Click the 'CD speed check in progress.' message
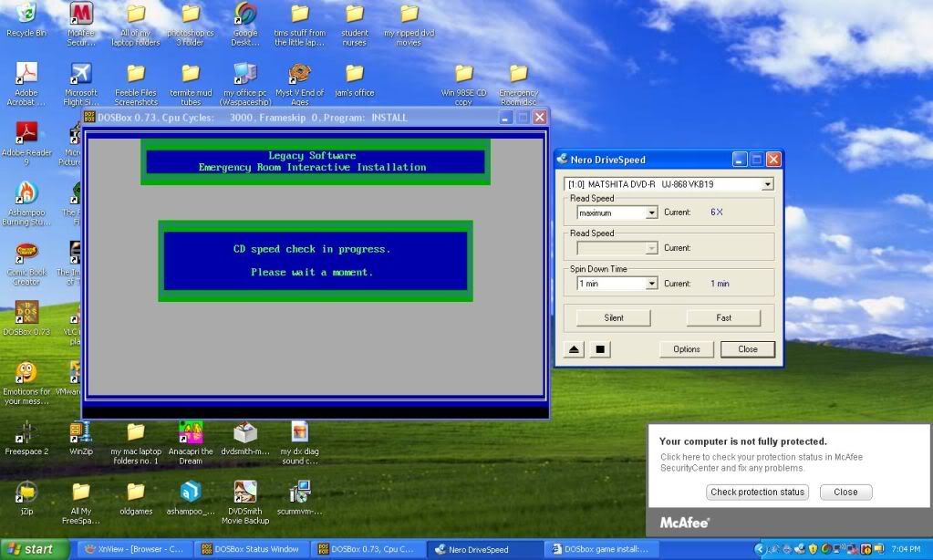This screenshot has width=933, height=560. click(312, 249)
